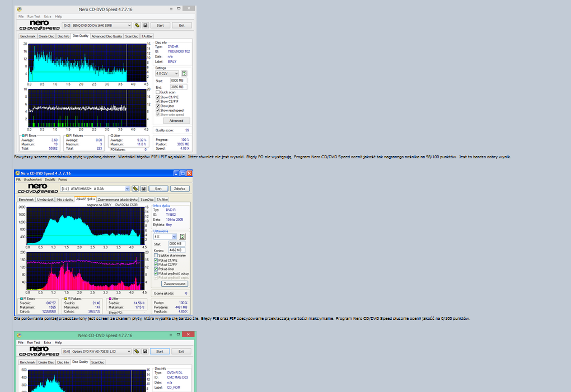
Task: Enable Szybkie skanowanie checkbox
Action: pos(156,255)
